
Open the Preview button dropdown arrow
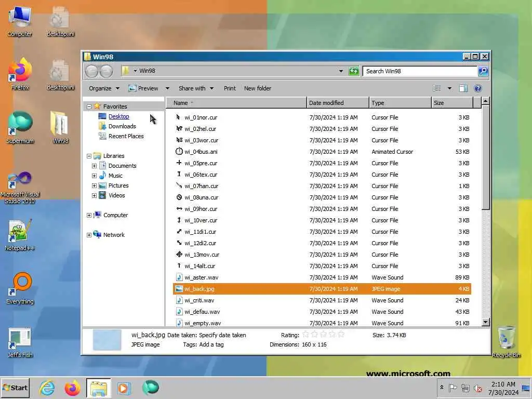(x=167, y=88)
